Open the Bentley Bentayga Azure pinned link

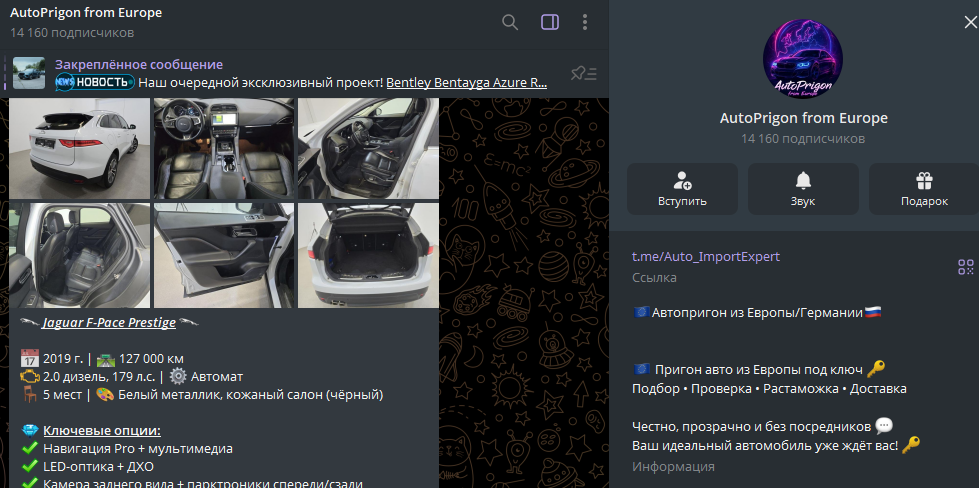pyautogui.click(x=466, y=83)
